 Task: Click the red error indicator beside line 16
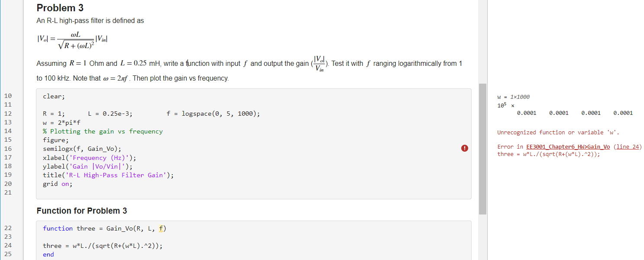pyautogui.click(x=464, y=148)
